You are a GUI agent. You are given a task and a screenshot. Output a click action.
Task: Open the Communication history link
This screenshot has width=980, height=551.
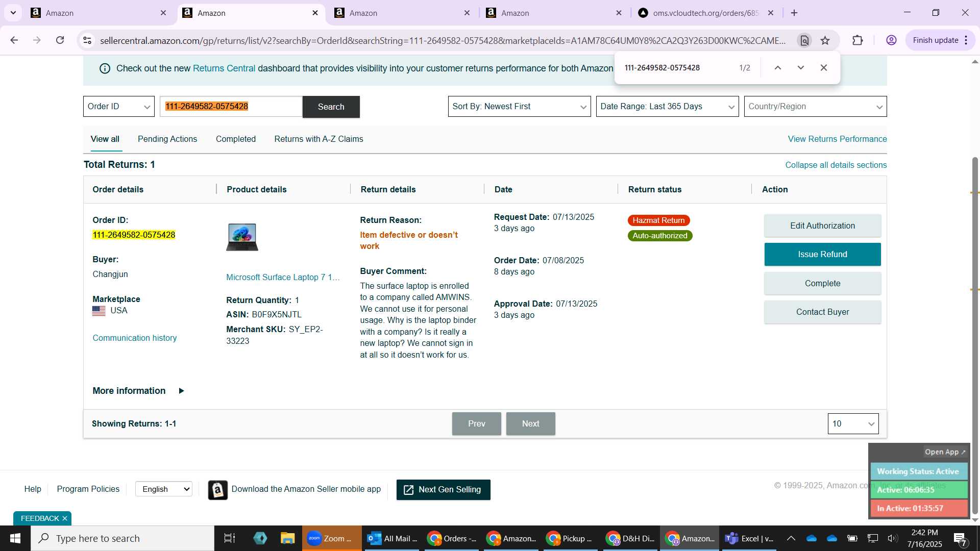click(135, 338)
